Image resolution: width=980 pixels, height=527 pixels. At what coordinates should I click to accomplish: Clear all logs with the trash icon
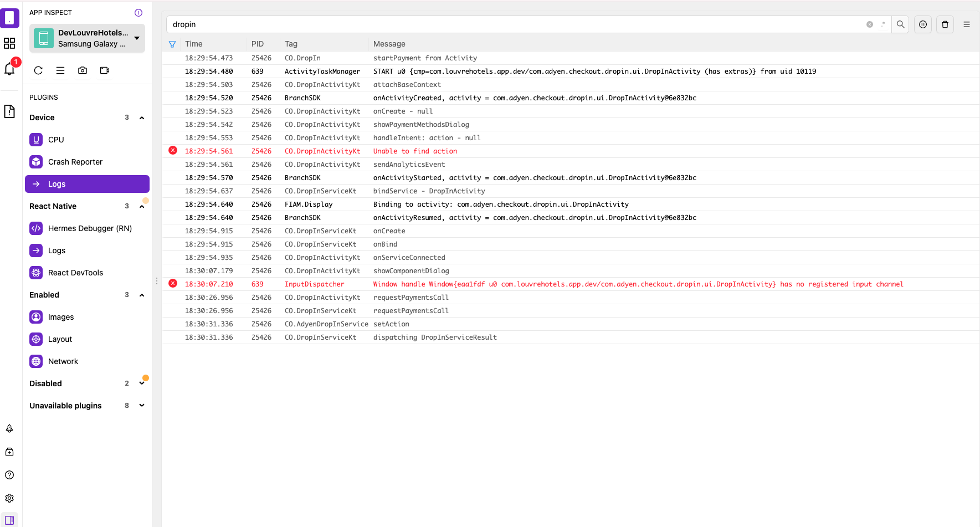coord(945,24)
